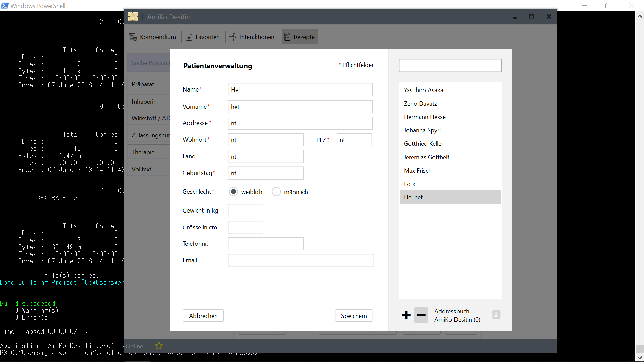Click the Email input field
The image size is (644, 362).
[301, 260]
